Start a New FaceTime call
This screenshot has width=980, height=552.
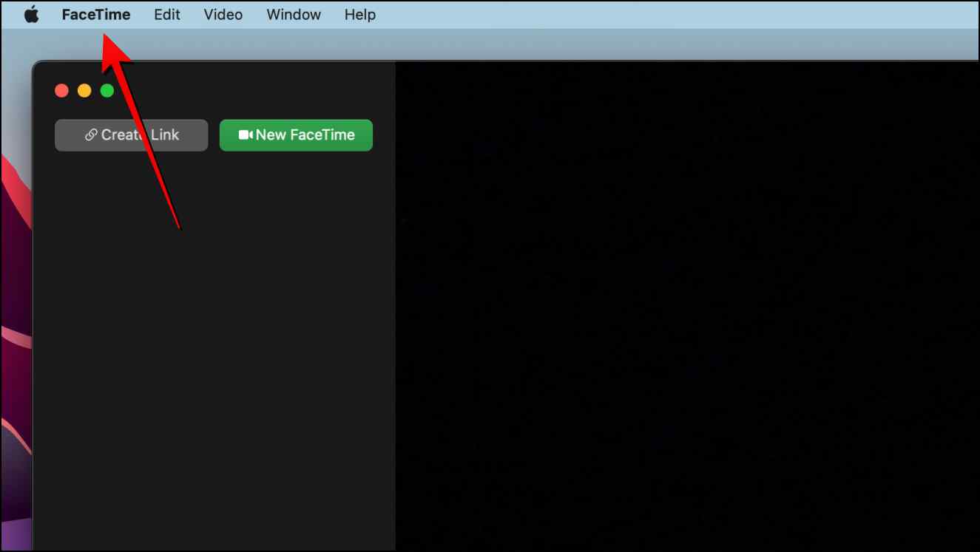click(x=296, y=135)
